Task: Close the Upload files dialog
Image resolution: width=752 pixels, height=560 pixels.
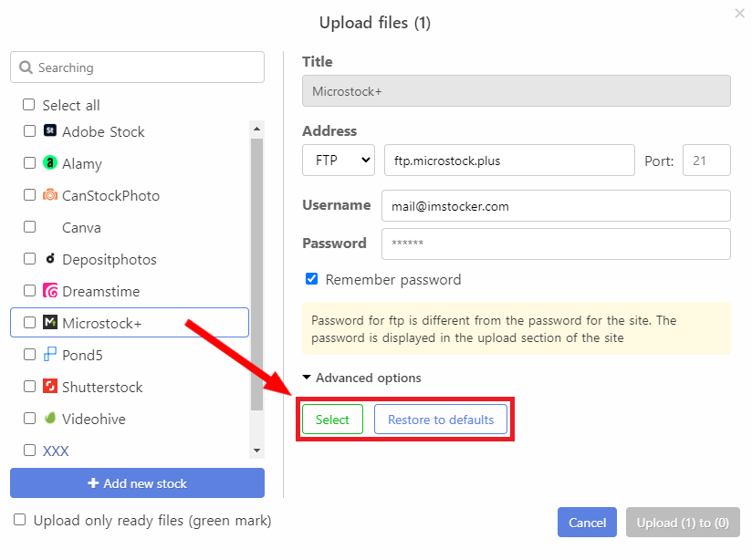Action: (739, 14)
